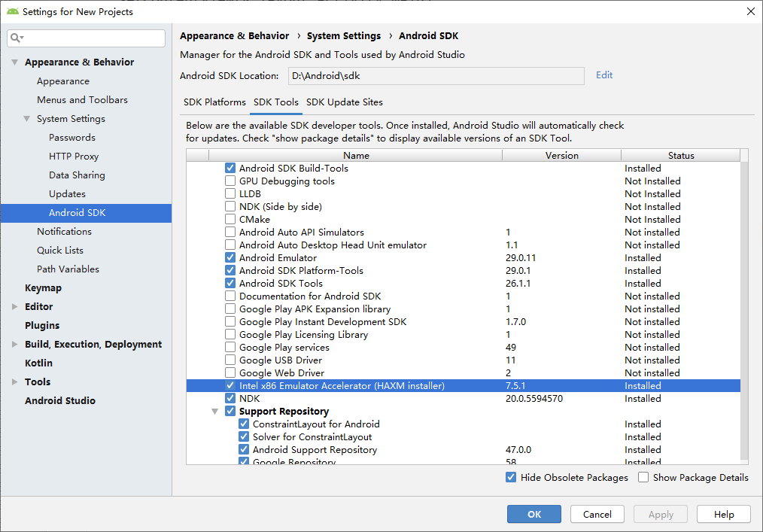
Task: Select Documentation for Android SDK row
Action: 464,296
